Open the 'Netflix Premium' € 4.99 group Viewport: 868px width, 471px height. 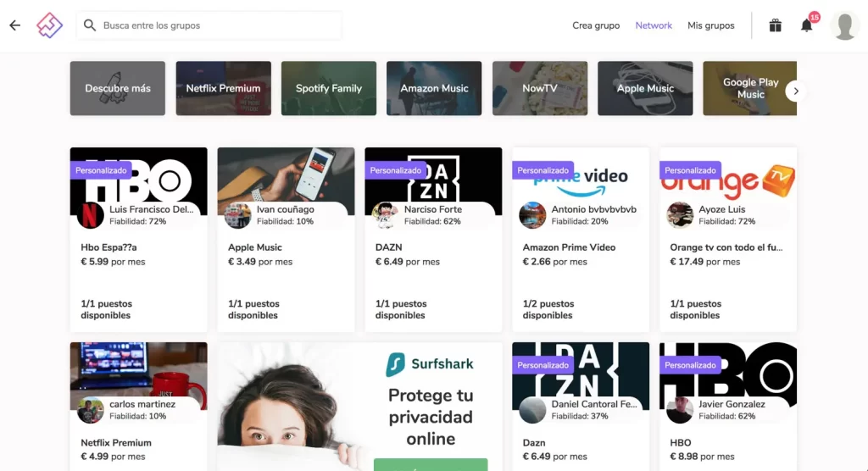(x=115, y=443)
